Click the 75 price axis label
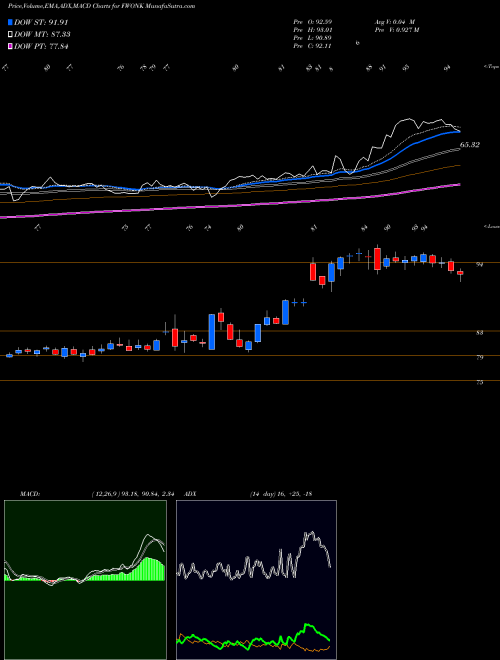Image resolution: width=500 pixels, height=660 pixels. 479,382
